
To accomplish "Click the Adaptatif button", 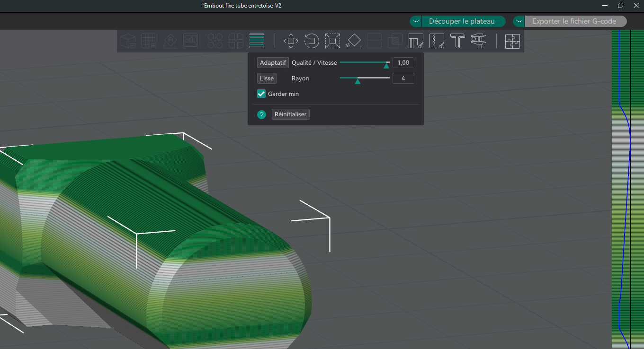I will tap(273, 62).
